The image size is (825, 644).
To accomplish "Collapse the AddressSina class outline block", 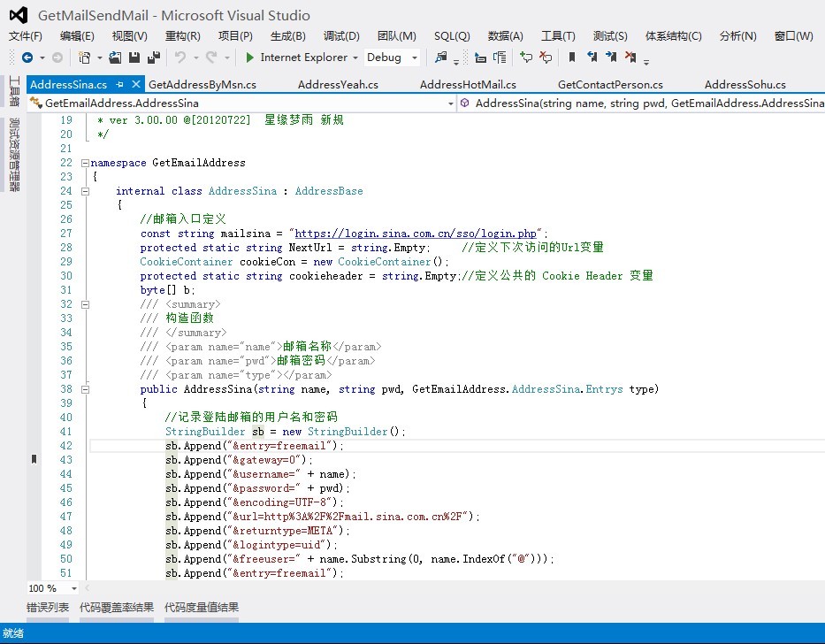I will coord(84,191).
